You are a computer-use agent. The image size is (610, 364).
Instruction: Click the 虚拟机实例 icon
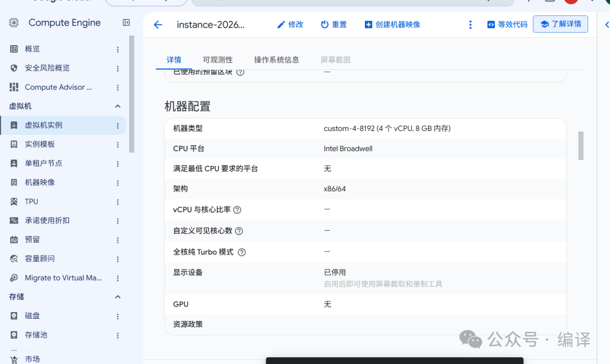(14, 125)
